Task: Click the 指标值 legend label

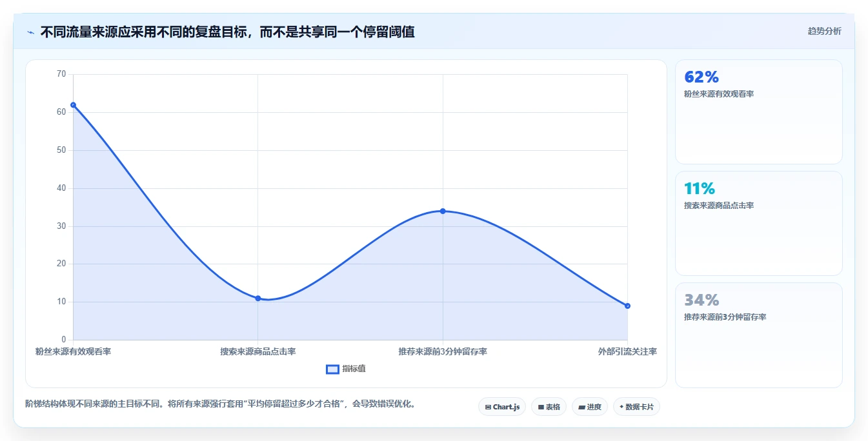Action: [354, 369]
